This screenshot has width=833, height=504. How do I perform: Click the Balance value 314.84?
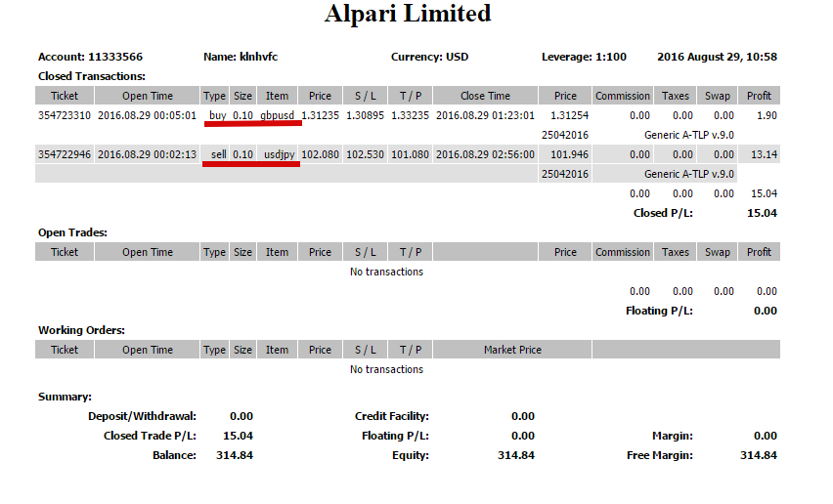pos(235,455)
